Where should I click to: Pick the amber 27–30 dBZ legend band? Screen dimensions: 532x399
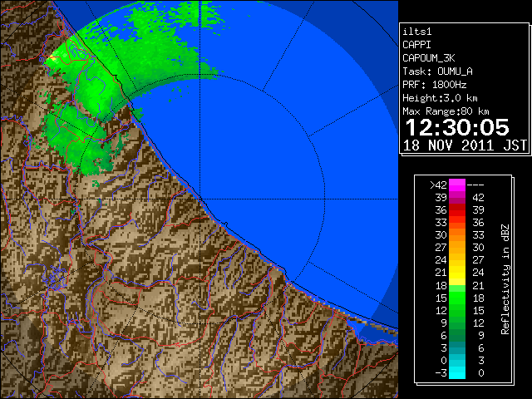tap(457, 248)
